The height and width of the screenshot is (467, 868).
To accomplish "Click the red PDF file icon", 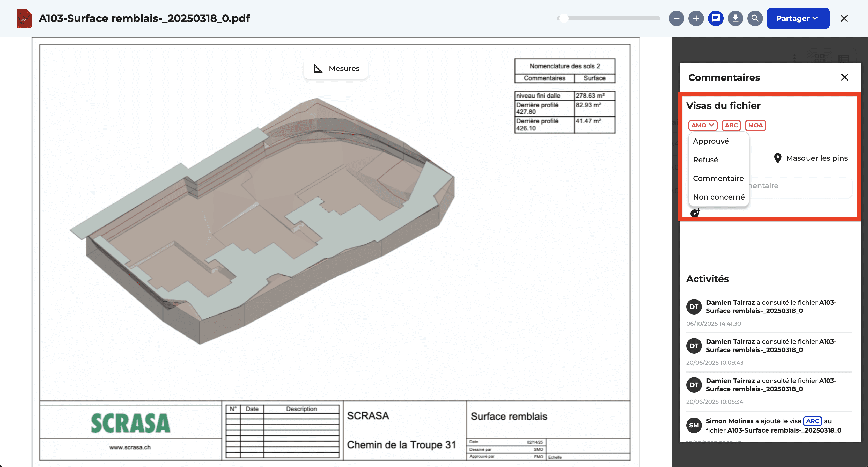I will pos(24,18).
